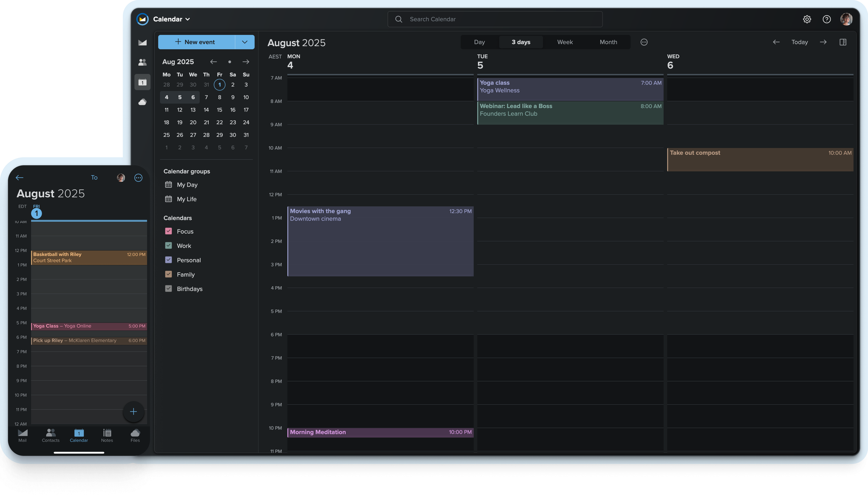Click the settings gear icon
Screen dimensions: 868x503
pyautogui.click(x=806, y=19)
